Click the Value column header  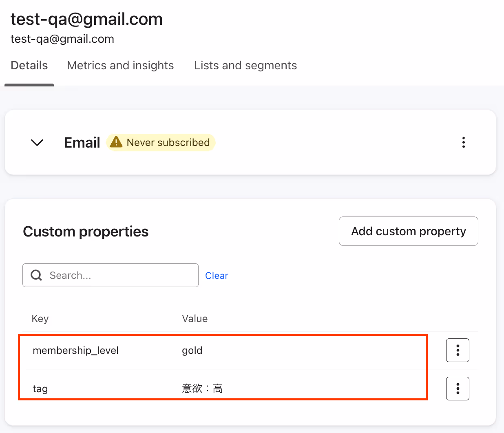[x=195, y=318]
